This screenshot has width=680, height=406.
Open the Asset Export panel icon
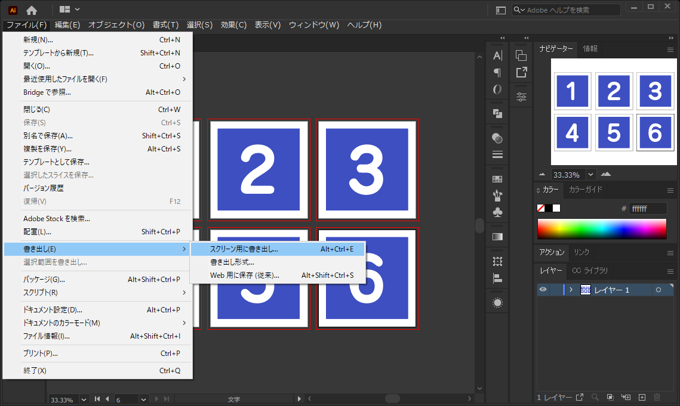tap(521, 72)
